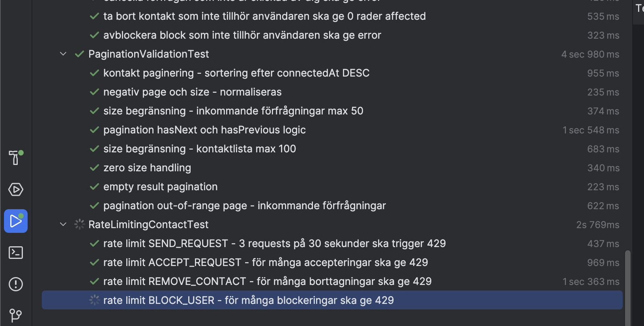Select test 'zero size handling'

tap(332, 168)
